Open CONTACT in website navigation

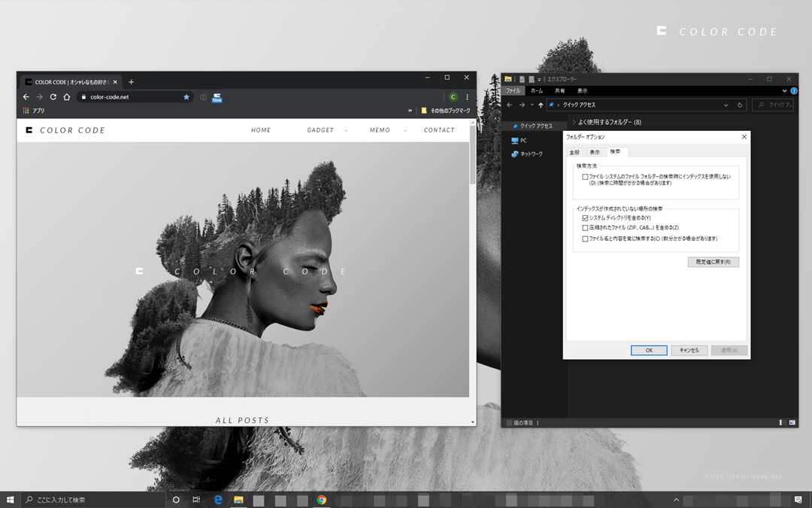coord(439,130)
